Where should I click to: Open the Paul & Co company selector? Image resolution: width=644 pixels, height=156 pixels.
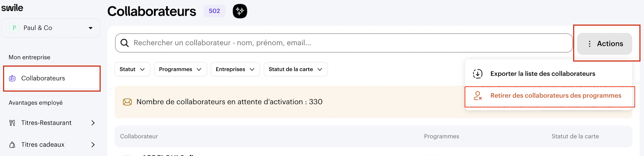[51, 28]
